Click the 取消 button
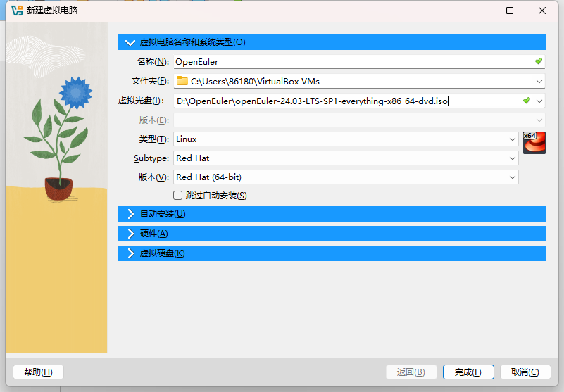Screen dimensions: 564x392 tap(525, 372)
